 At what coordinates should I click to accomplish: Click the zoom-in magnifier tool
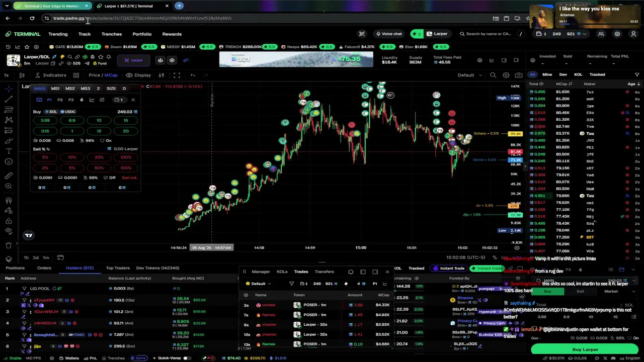9,186
